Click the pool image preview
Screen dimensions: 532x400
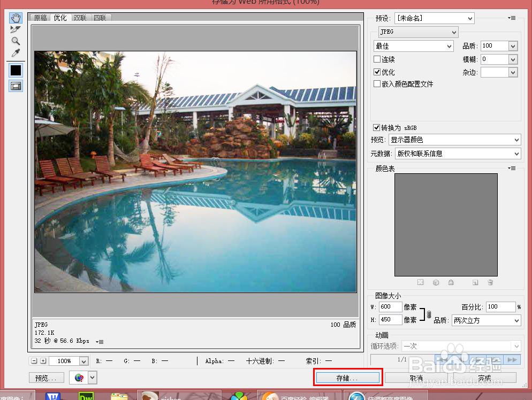click(x=195, y=172)
